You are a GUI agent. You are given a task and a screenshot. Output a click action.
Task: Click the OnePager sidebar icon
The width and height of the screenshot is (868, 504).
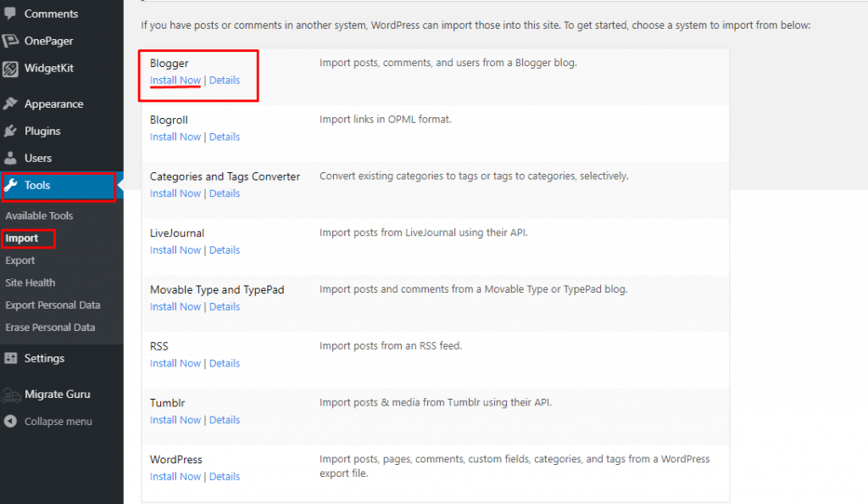pyautogui.click(x=10, y=41)
